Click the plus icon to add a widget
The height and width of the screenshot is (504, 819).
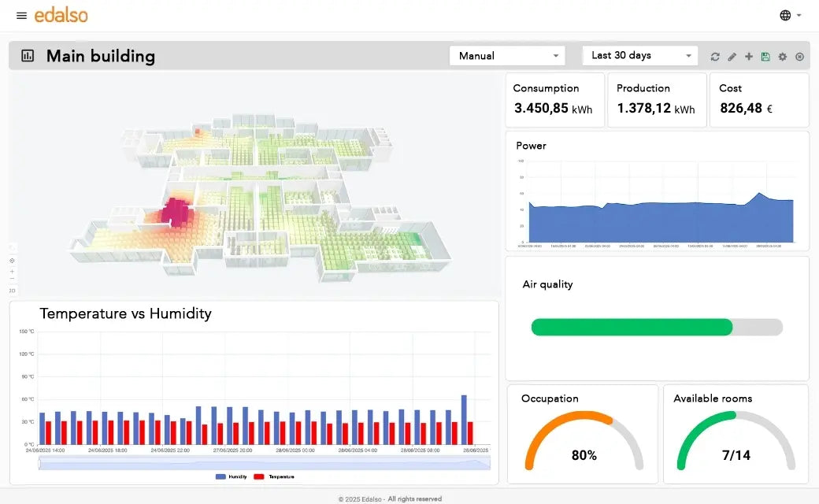pyautogui.click(x=748, y=56)
